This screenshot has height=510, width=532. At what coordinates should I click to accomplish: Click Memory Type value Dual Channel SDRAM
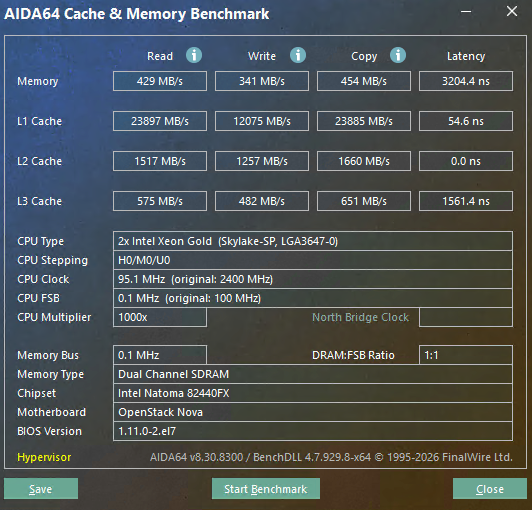313,374
